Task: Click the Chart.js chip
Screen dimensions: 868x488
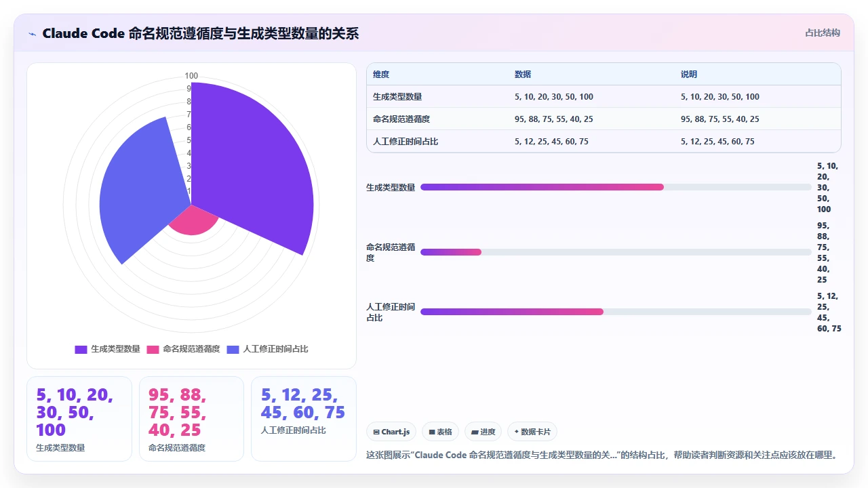Action: point(391,432)
